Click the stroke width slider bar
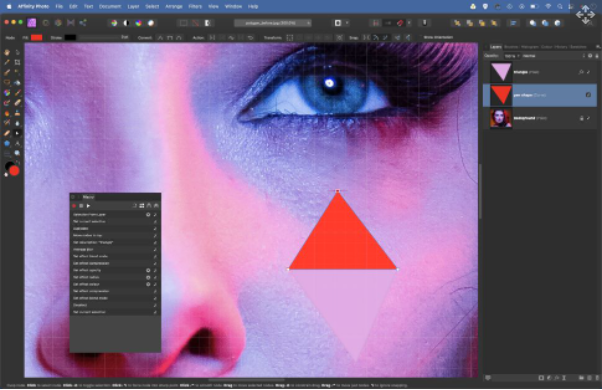602x390 pixels. click(98, 38)
